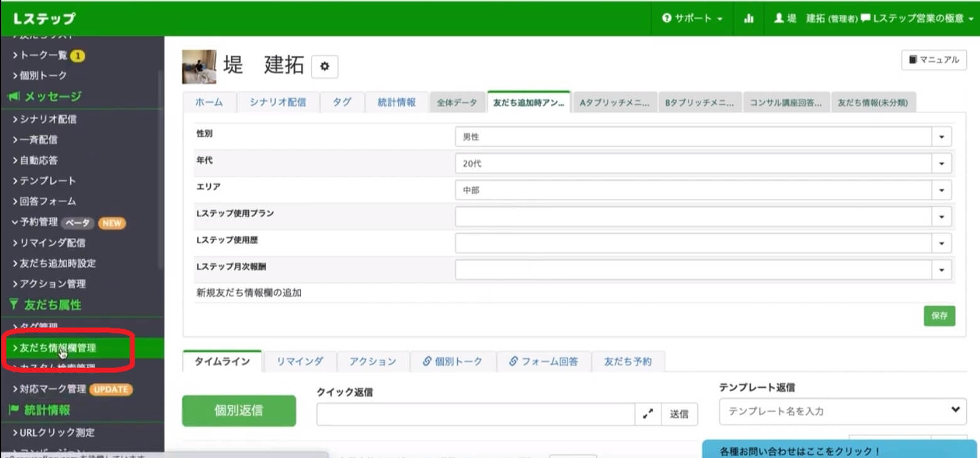Click the メッセージ section header
The image size is (980, 458).
[53, 96]
